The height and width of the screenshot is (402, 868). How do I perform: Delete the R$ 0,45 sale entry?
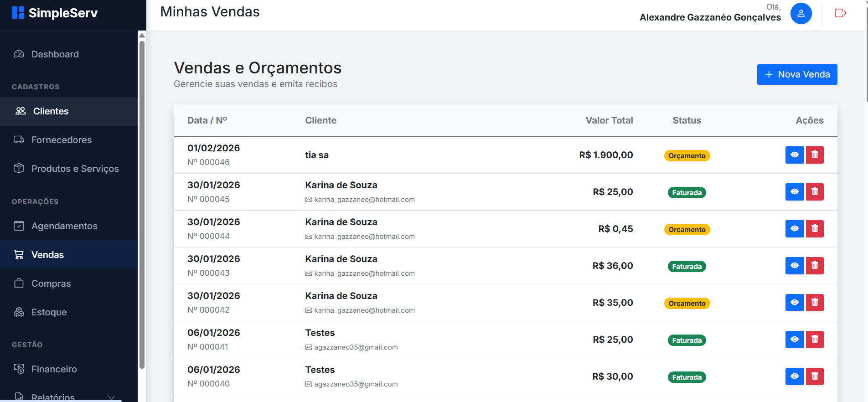pyautogui.click(x=814, y=229)
